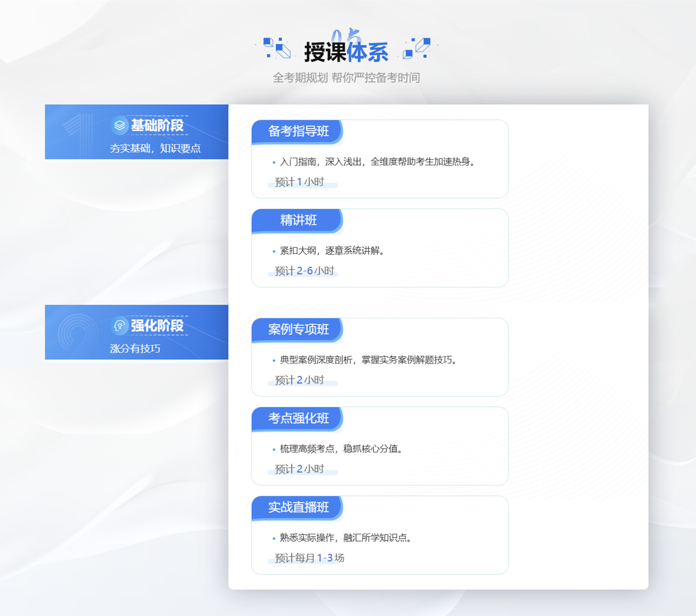The image size is (696, 616).
Task: Click description 紧扣大纲，逐章系统讲解
Action: coord(332,251)
